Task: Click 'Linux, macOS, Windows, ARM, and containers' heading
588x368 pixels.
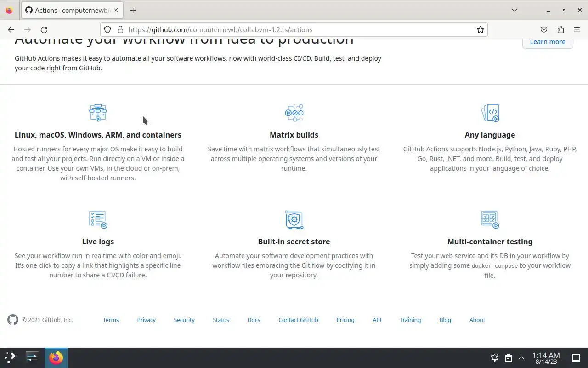Action: pos(98,135)
